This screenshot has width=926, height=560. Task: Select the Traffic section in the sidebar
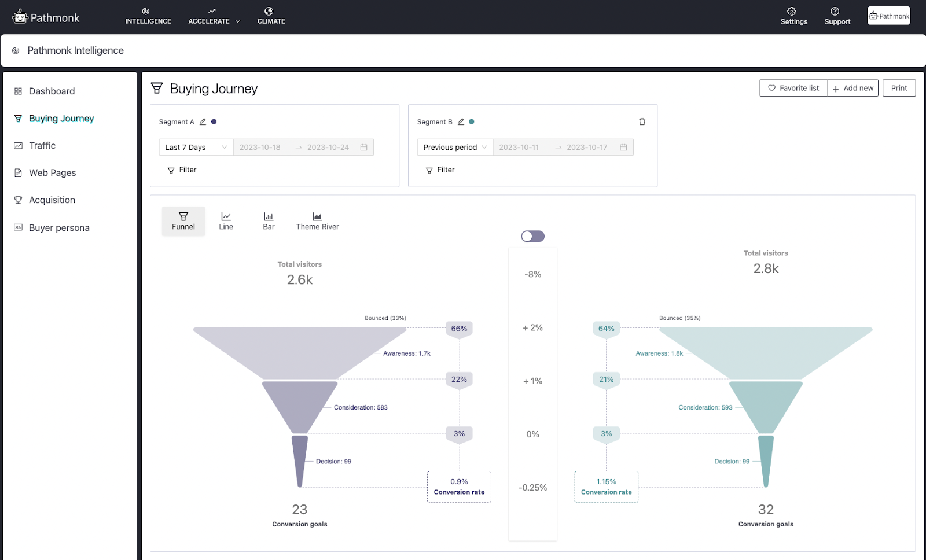[42, 145]
